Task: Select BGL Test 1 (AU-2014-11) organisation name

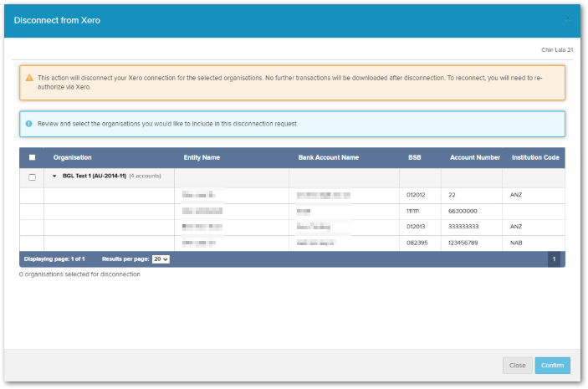Action: (x=95, y=176)
